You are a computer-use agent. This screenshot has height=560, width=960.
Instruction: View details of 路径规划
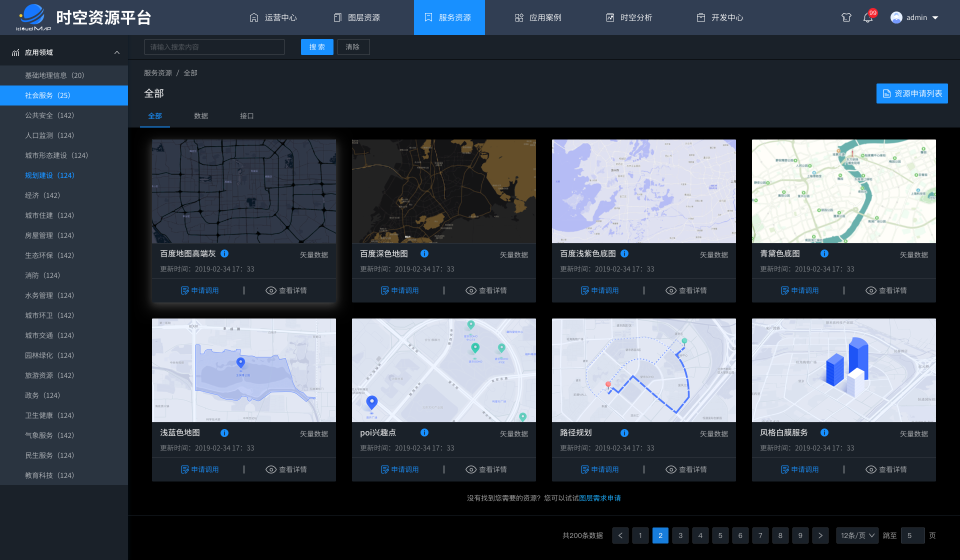[x=686, y=469]
